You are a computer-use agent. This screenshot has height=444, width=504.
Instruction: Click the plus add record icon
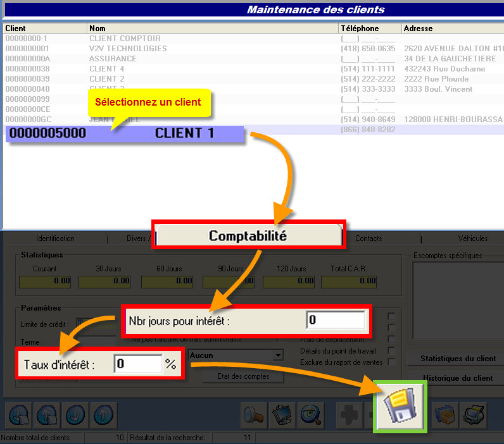click(349, 416)
